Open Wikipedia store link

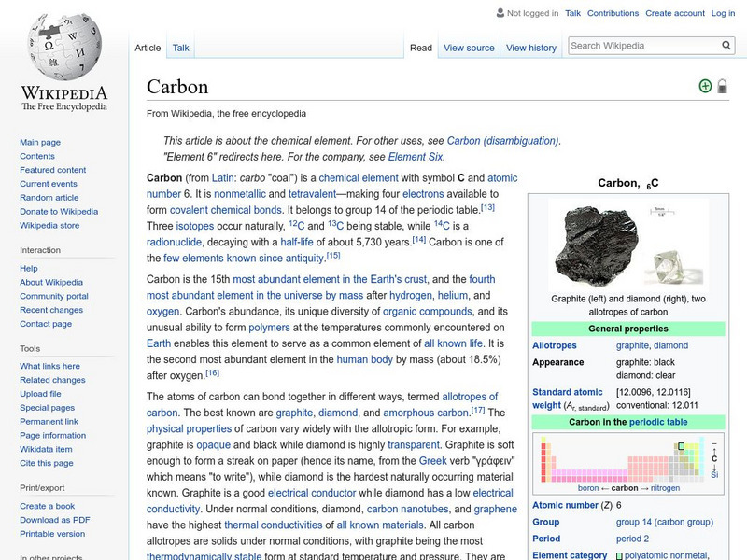(49, 225)
